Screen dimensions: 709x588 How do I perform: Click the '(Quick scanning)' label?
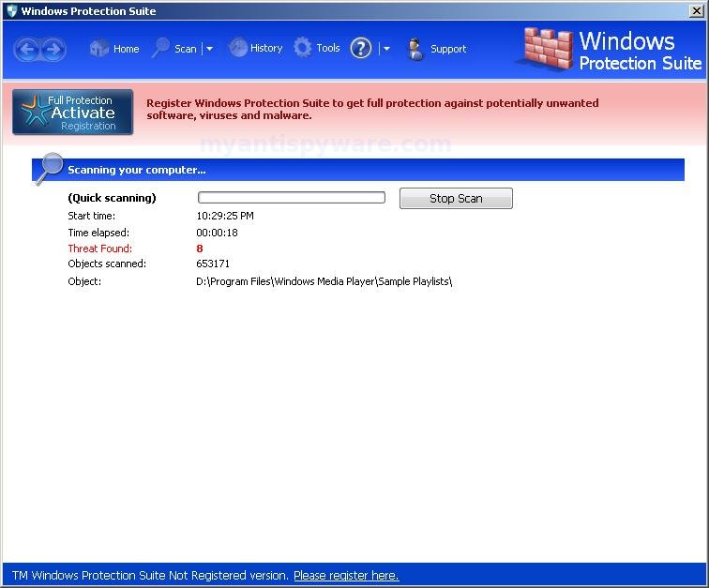(x=112, y=198)
